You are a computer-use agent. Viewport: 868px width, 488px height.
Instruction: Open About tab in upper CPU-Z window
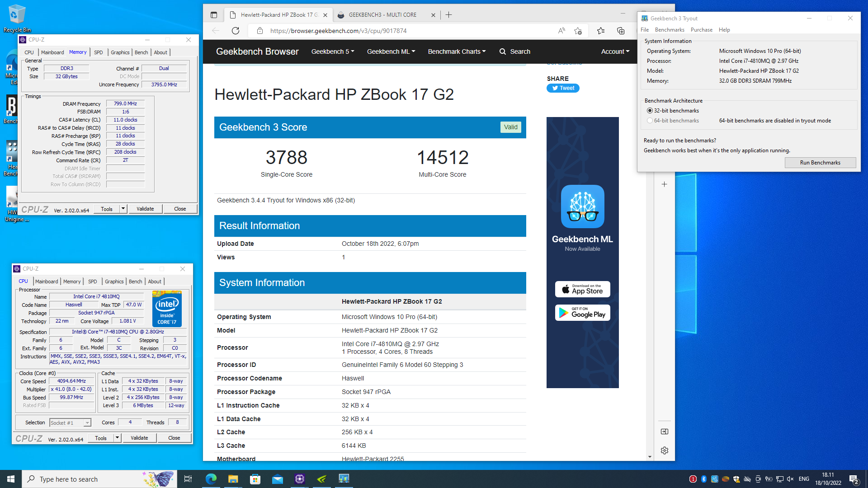tap(160, 52)
